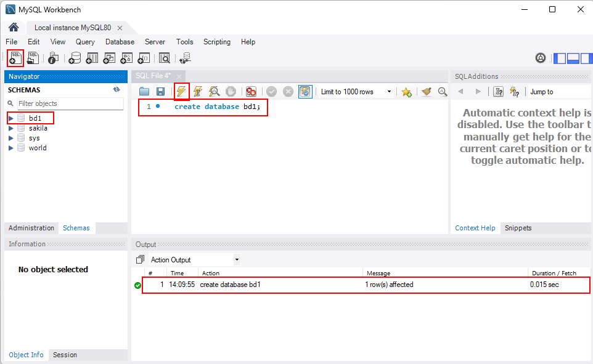Toggle continue-on-error execution icon

click(x=251, y=92)
